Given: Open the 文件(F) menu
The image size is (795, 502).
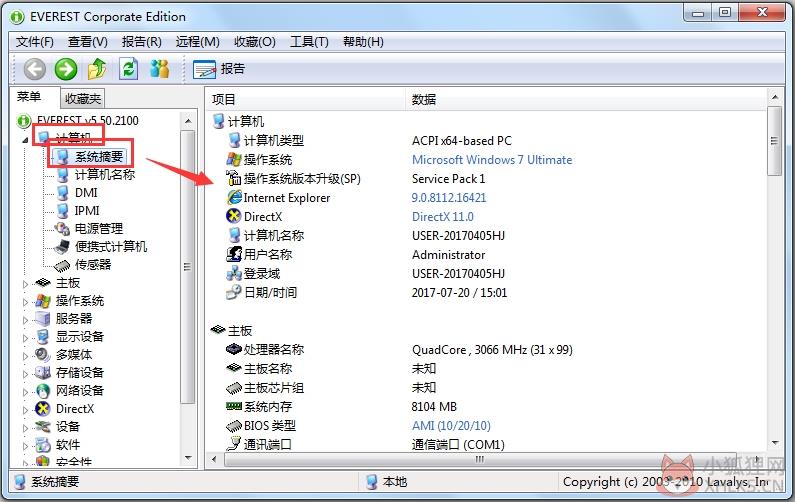Looking at the screenshot, I should [34, 42].
